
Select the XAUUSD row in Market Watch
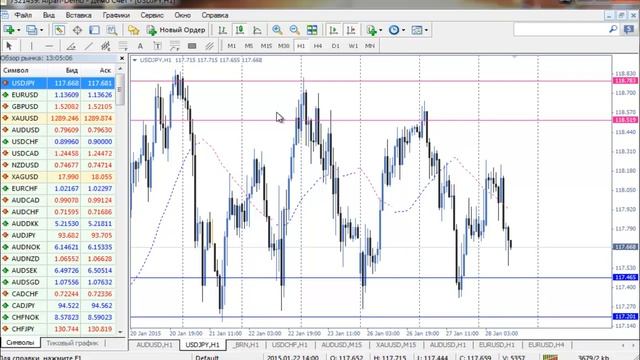(x=58, y=118)
